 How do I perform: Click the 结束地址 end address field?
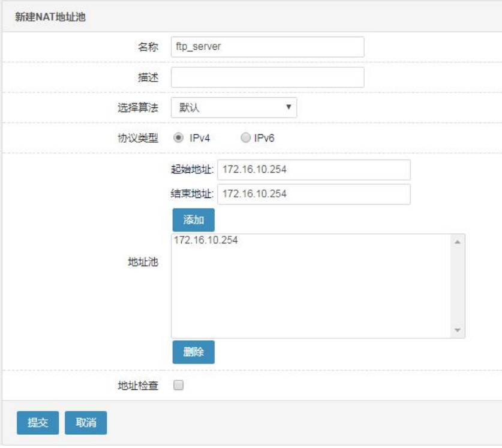314,194
